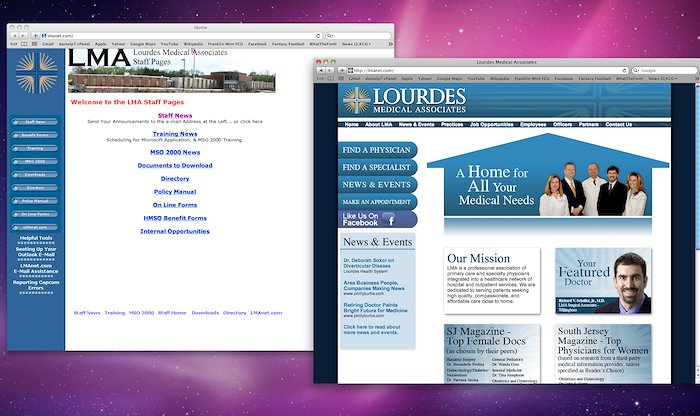Open Retiring Doctor Paints Bright Future link
700x416 pixels.
click(x=375, y=308)
